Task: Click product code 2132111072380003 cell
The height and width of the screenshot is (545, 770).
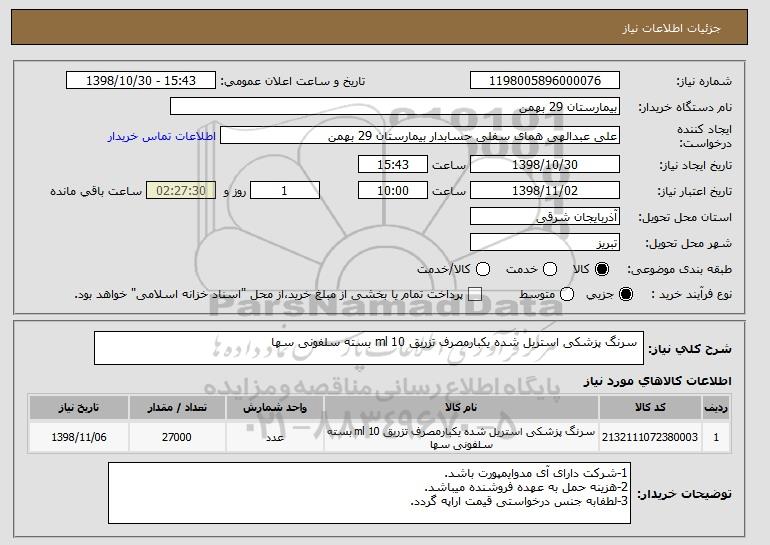Action: [x=650, y=437]
